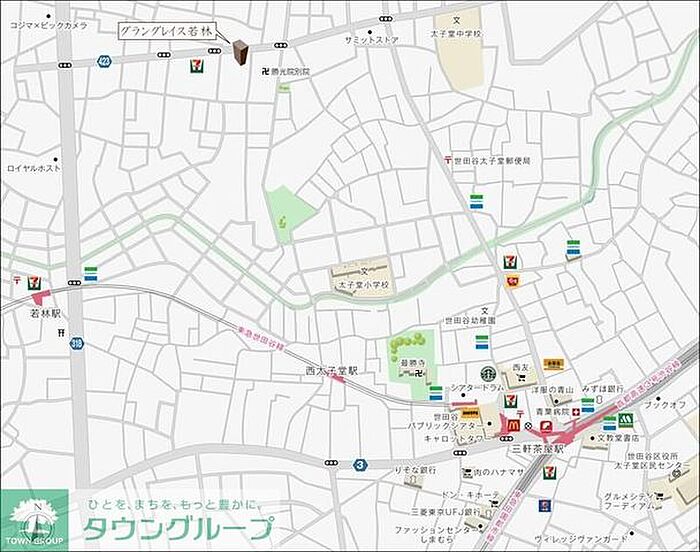The width and height of the screenshot is (700, 552).
Task: Select the 太子堂小学校 school building
Action: [x=362, y=275]
